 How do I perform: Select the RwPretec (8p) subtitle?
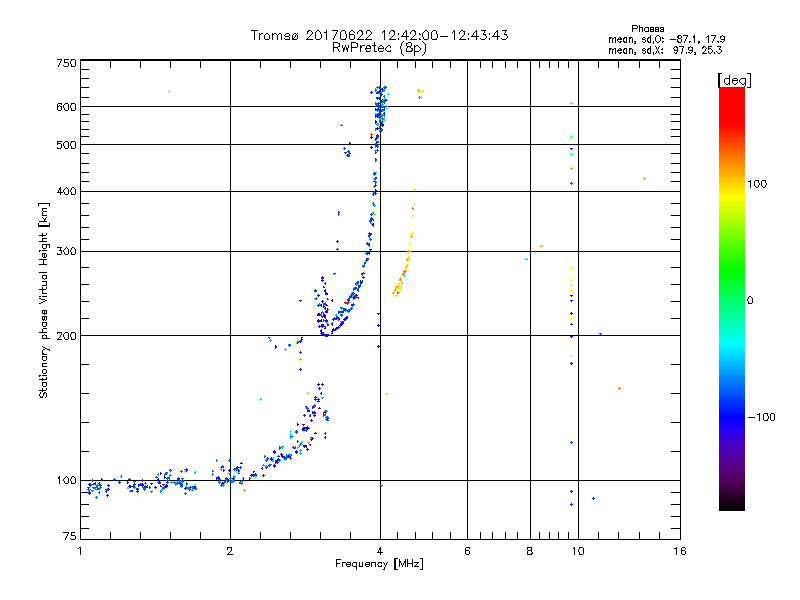[379, 47]
